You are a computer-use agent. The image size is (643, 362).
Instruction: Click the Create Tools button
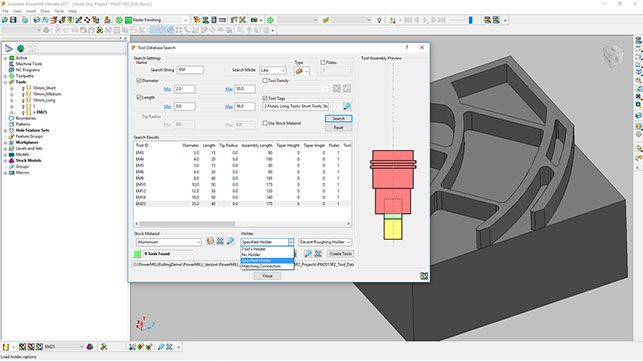tap(340, 254)
